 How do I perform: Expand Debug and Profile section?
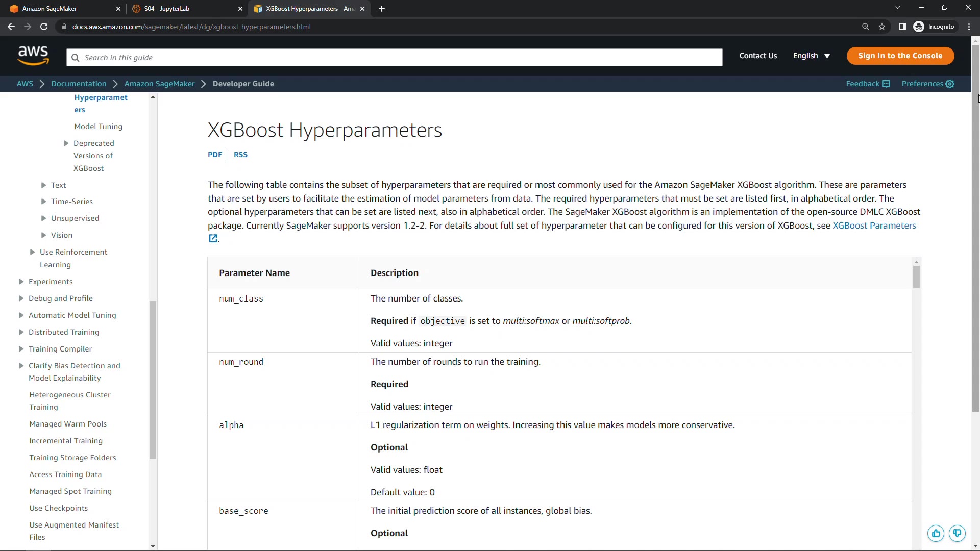coord(21,298)
